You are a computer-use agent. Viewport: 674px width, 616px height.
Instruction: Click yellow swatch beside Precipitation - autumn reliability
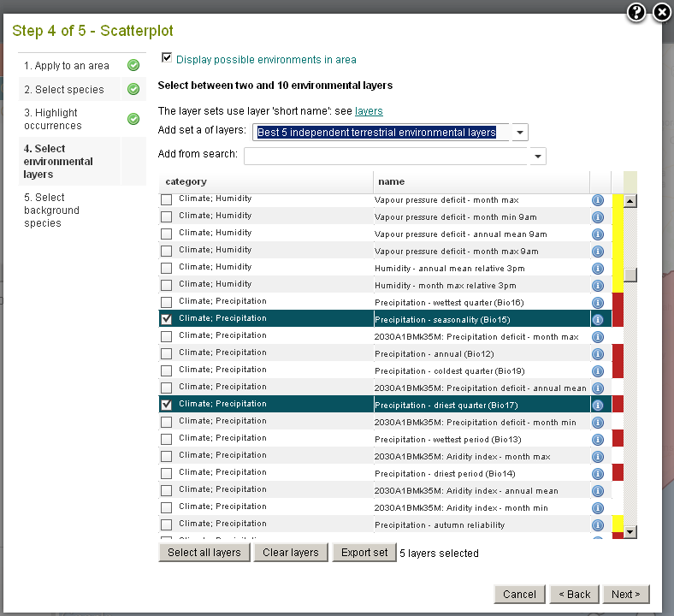[x=618, y=524]
